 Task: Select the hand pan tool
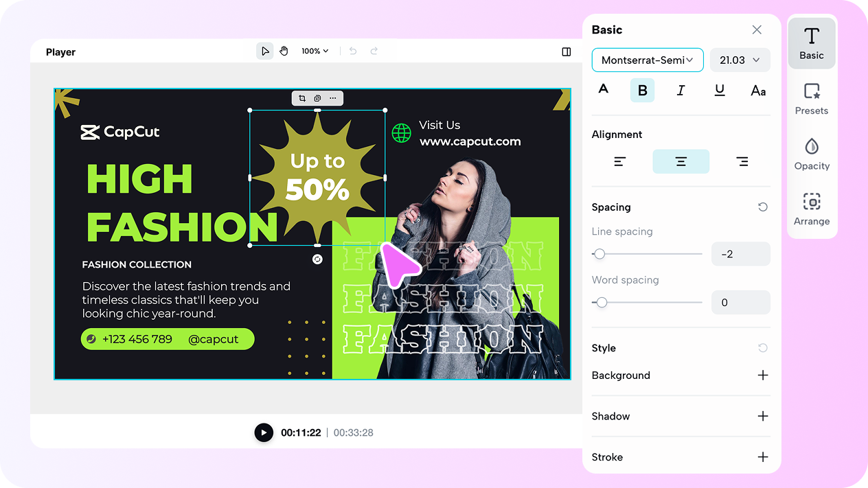click(x=284, y=50)
